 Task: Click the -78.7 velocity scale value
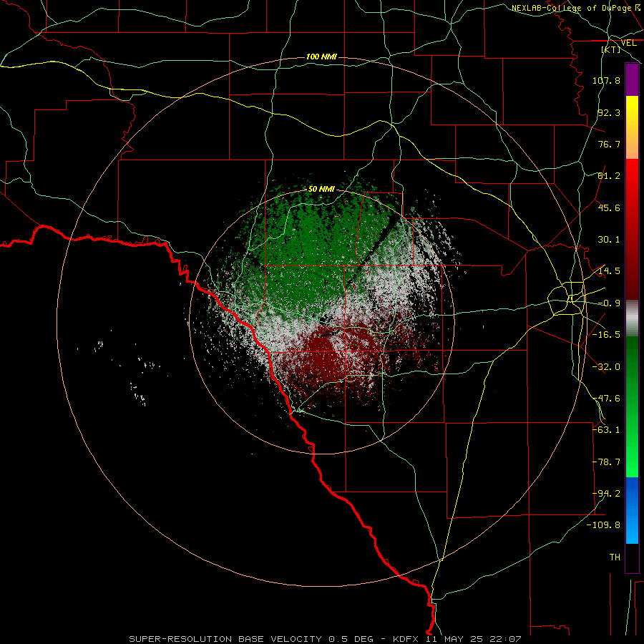tap(606, 462)
